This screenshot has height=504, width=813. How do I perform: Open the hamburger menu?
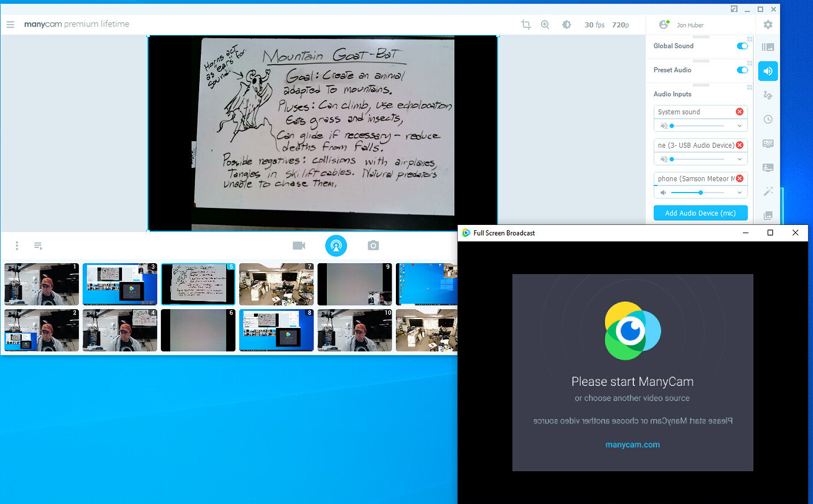tap(10, 25)
